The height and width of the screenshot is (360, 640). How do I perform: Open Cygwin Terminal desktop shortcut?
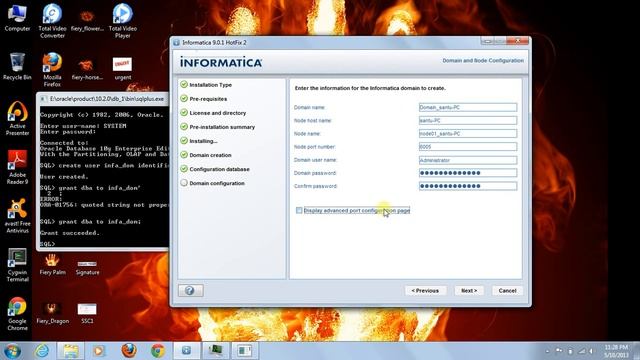[x=17, y=265]
